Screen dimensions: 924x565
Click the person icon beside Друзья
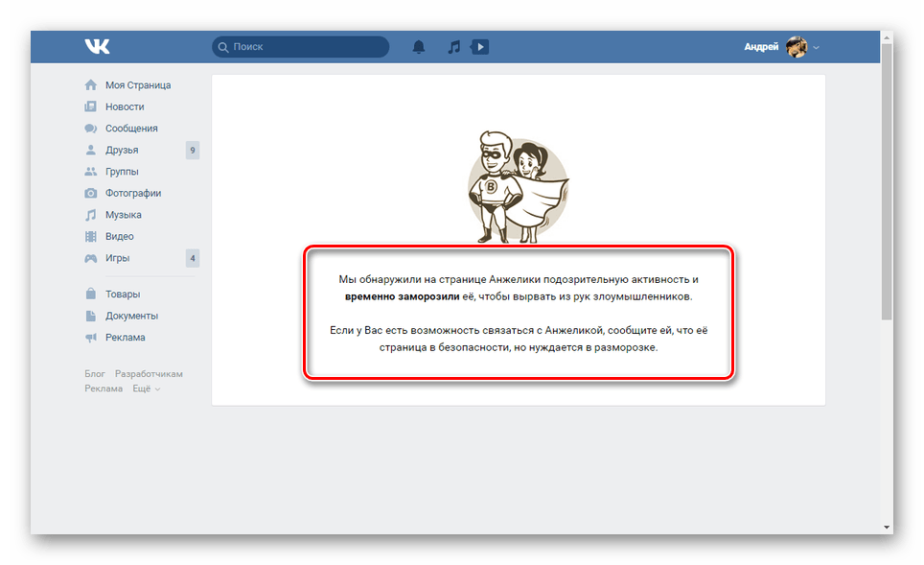click(90, 150)
